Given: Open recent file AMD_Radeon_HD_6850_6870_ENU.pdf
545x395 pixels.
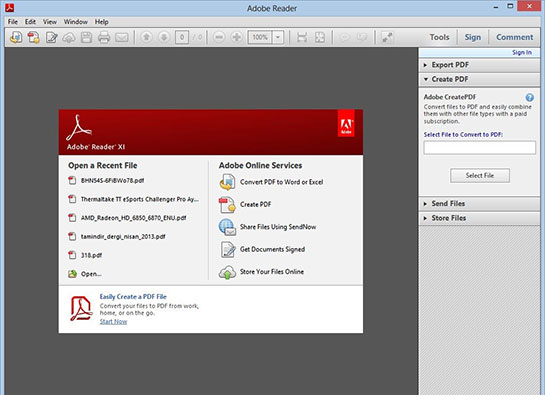Looking at the screenshot, I should pyautogui.click(x=133, y=218).
